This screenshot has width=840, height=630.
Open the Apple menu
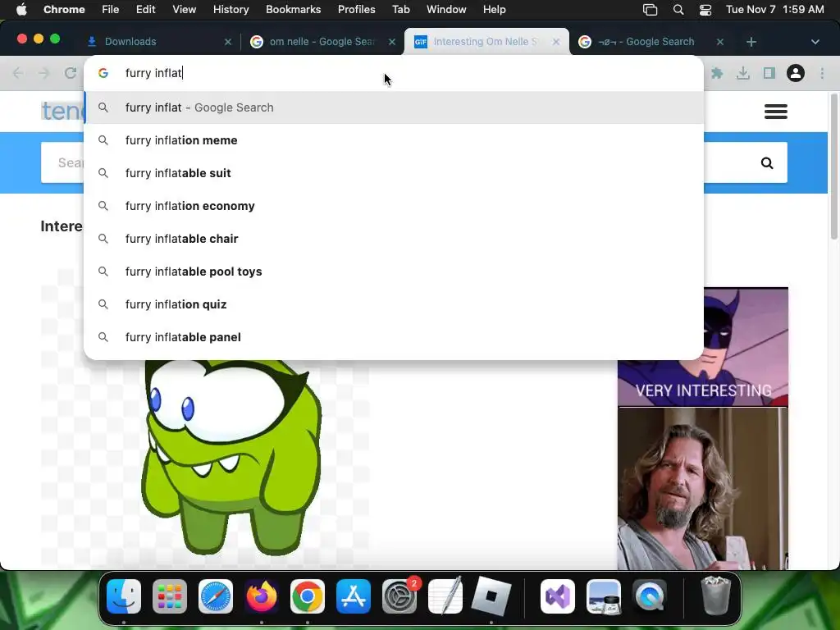21,10
